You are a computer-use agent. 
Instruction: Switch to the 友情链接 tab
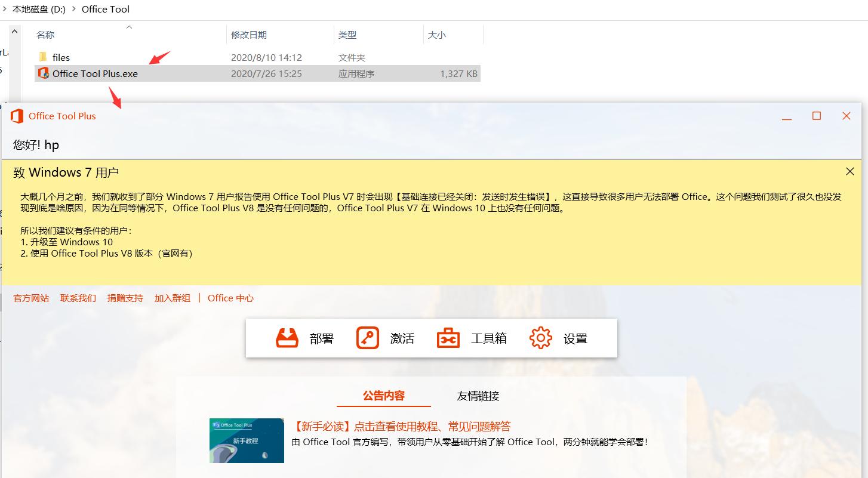pos(478,396)
